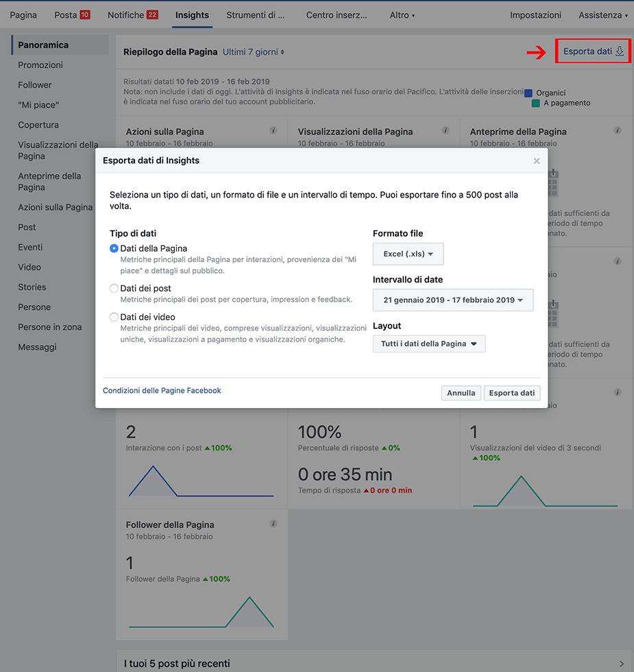Image resolution: width=634 pixels, height=672 pixels.
Task: Open Visualizzazioni della Pagina sidebar item
Action: pyautogui.click(x=58, y=150)
